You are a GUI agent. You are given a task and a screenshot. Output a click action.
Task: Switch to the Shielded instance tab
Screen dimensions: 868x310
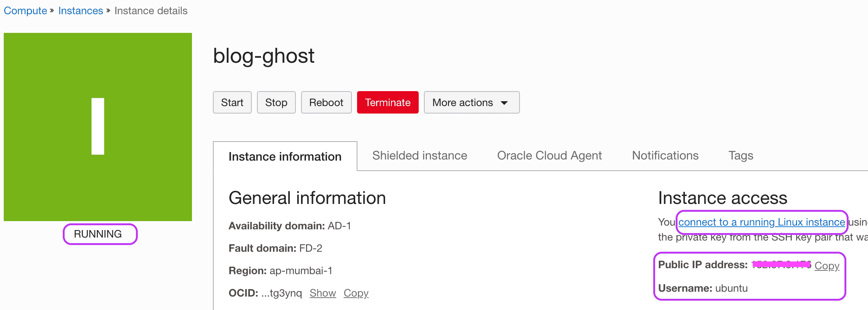coord(419,155)
